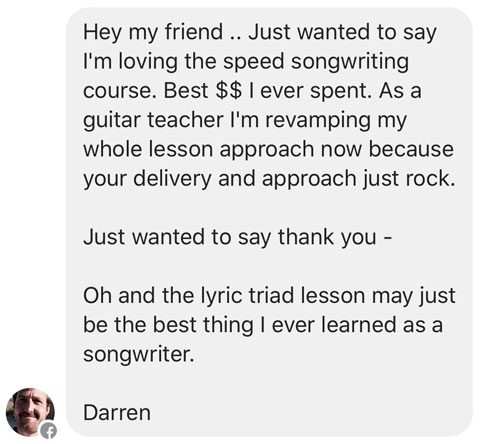This screenshot has width=480, height=444.
Task: Click the words 'your delivery' in the message
Action: point(147,179)
